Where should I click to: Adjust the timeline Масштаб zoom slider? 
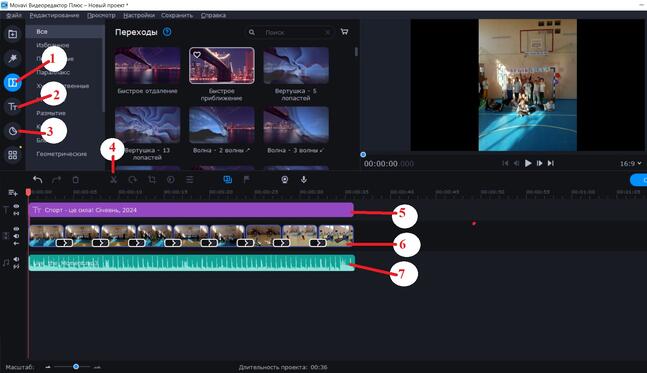[x=76, y=366]
